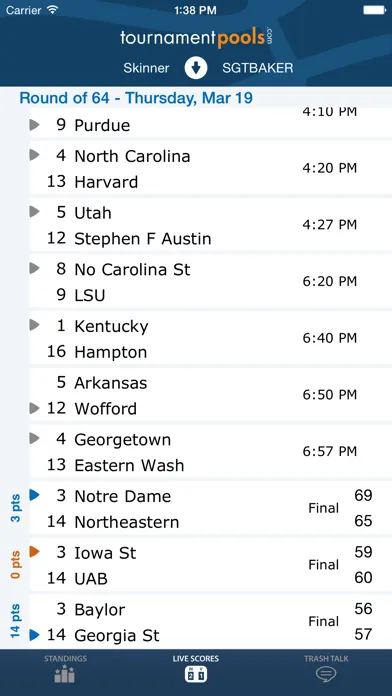Open the tournamentpools.com logo link
392x696 pixels.
tap(196, 38)
